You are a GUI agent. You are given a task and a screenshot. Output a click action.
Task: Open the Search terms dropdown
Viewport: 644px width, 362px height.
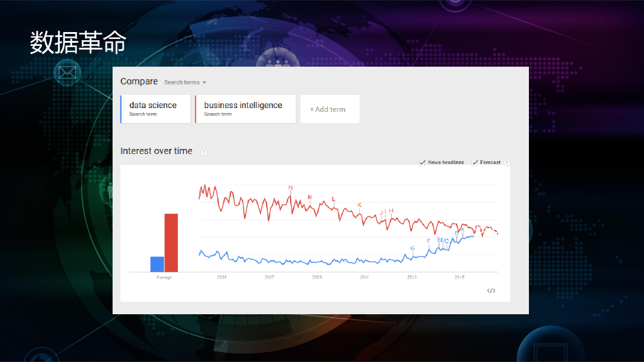[186, 82]
